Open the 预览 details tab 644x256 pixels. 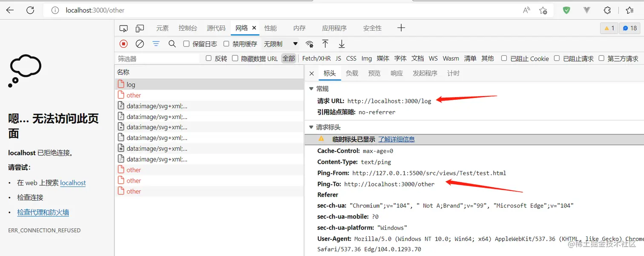click(374, 73)
